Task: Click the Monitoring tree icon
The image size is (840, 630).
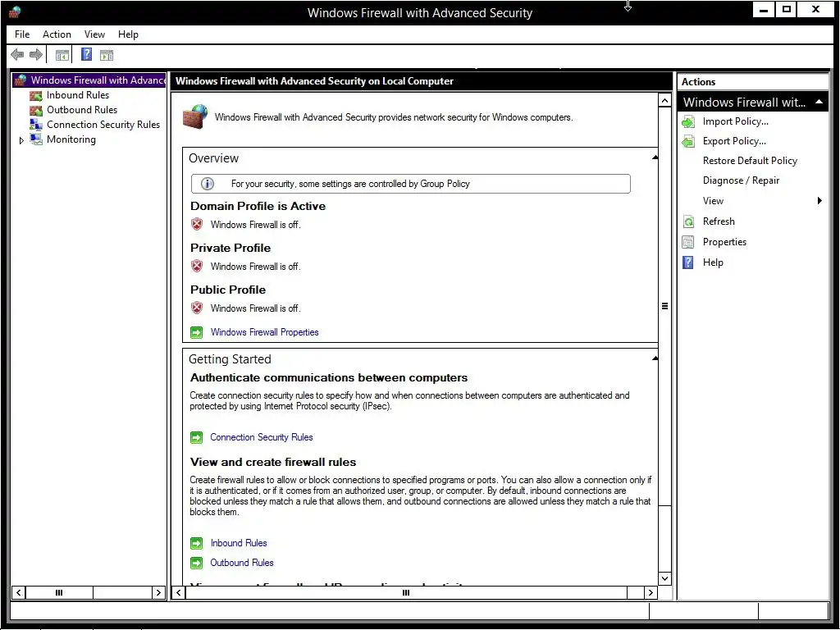Action: [x=36, y=139]
